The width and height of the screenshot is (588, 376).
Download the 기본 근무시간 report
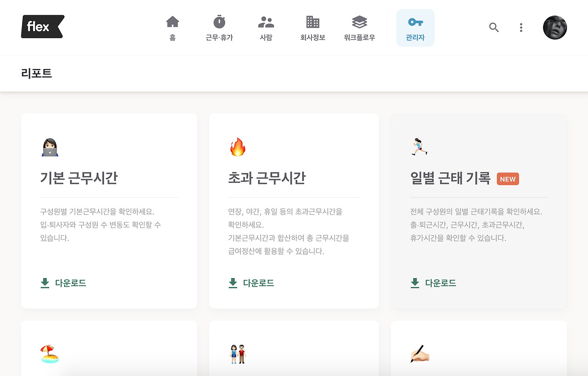[63, 283]
